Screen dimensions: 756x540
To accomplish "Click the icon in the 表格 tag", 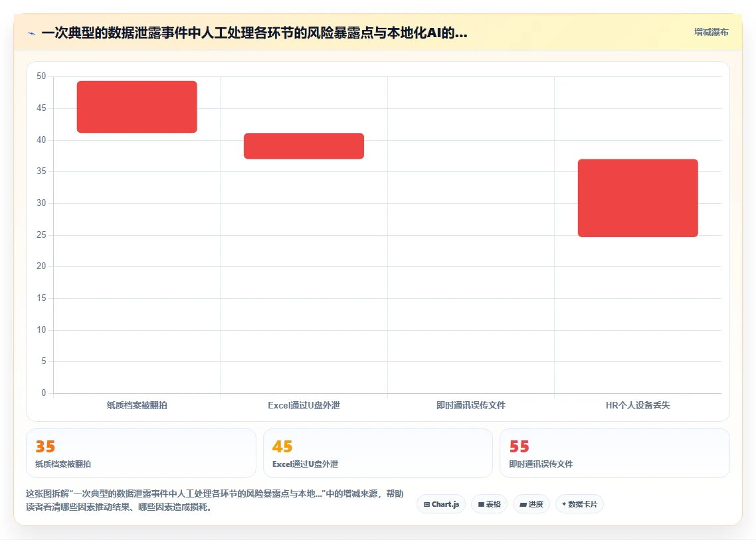I will (481, 505).
